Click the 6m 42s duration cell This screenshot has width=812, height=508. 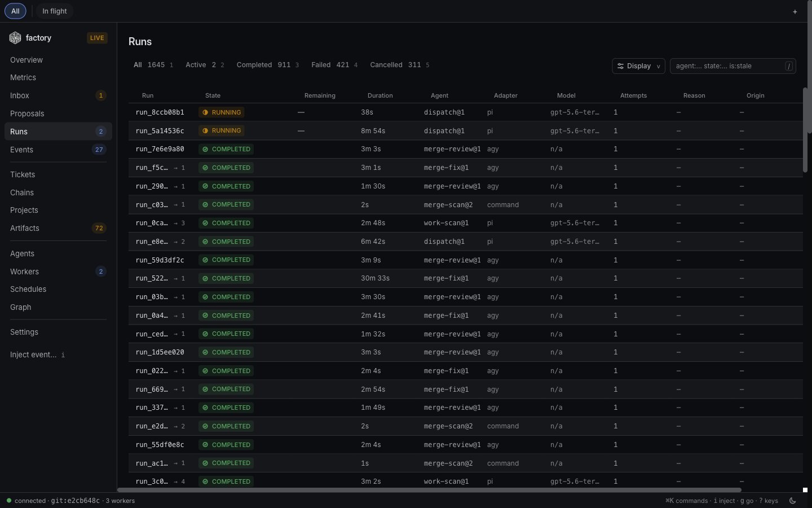[373, 242]
